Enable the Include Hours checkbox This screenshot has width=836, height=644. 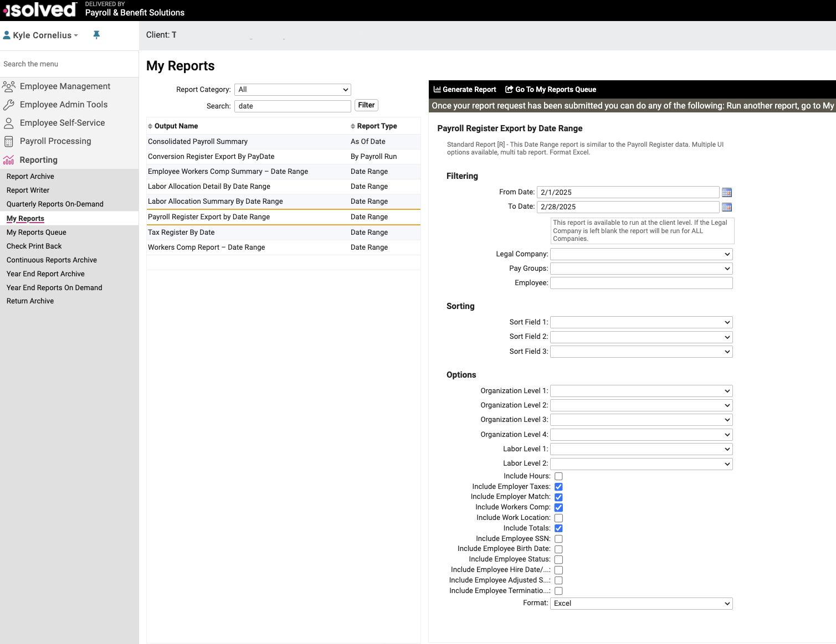(x=558, y=476)
